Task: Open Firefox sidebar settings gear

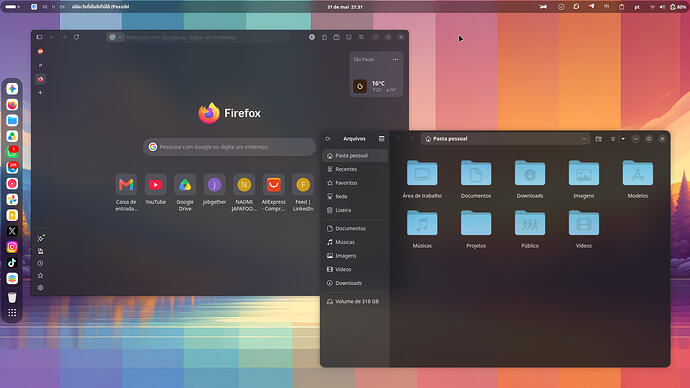Action: (x=40, y=288)
